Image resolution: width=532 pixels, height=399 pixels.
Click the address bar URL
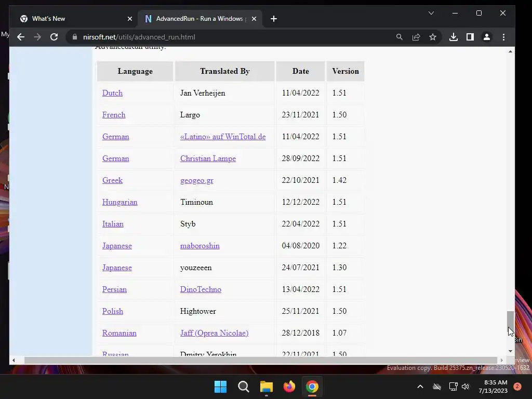(x=139, y=37)
